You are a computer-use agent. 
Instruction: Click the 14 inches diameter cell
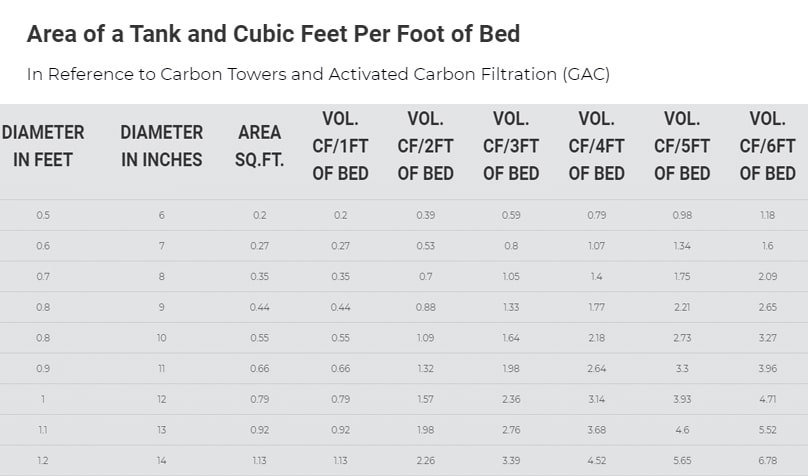click(x=161, y=461)
